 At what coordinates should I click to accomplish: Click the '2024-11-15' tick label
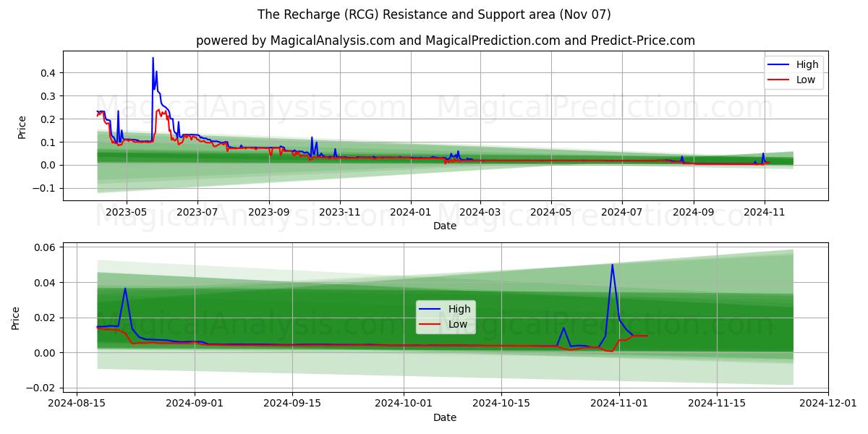[x=717, y=404]
